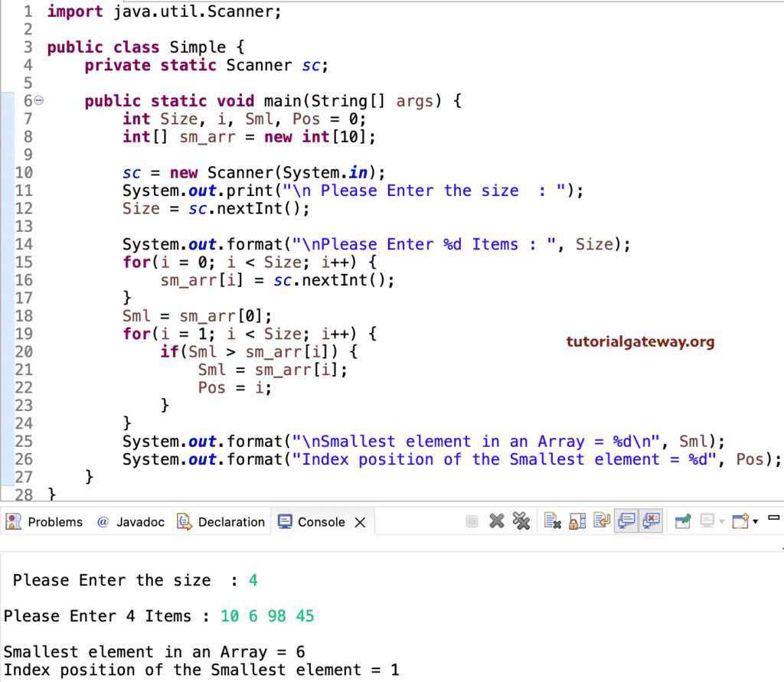Clear the Console output

(553, 520)
